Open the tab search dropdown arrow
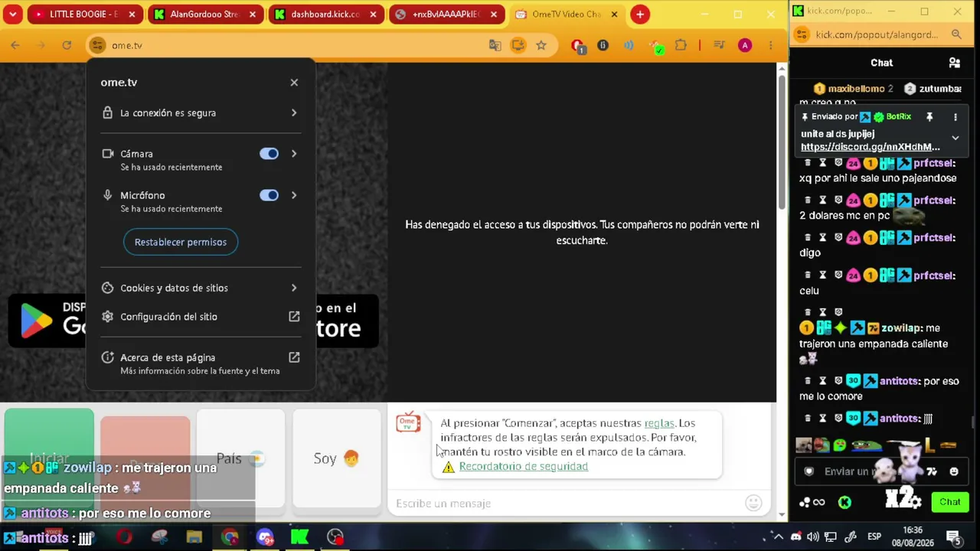The width and height of the screenshot is (980, 551). [11, 14]
